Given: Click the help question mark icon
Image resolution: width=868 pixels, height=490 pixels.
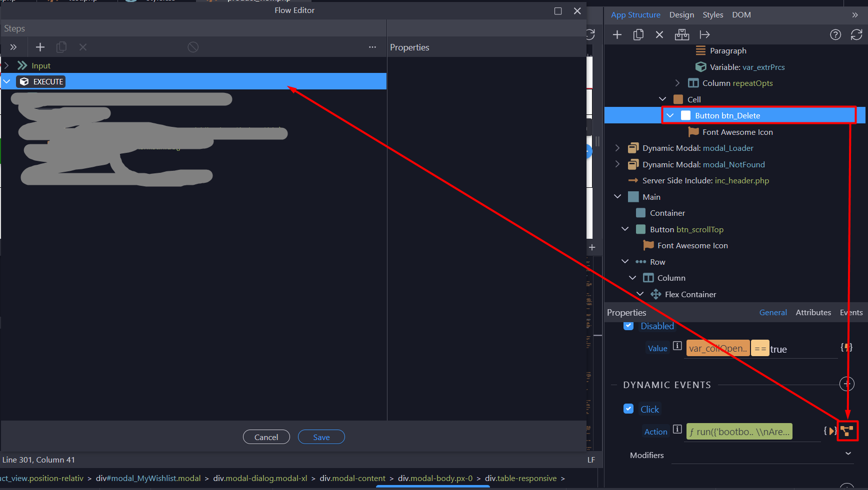Looking at the screenshot, I should point(835,34).
